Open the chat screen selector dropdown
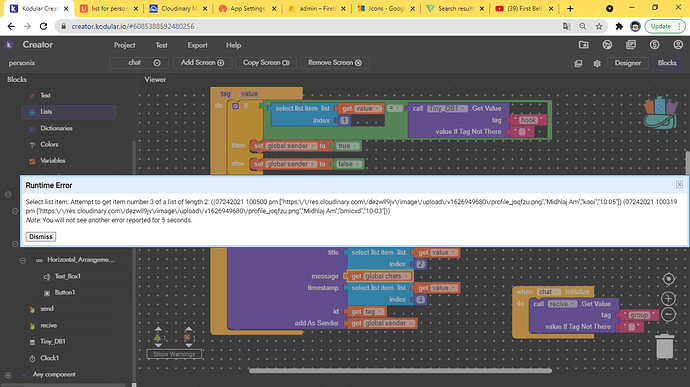Screen dimensions: 690x387 [x=157, y=63]
